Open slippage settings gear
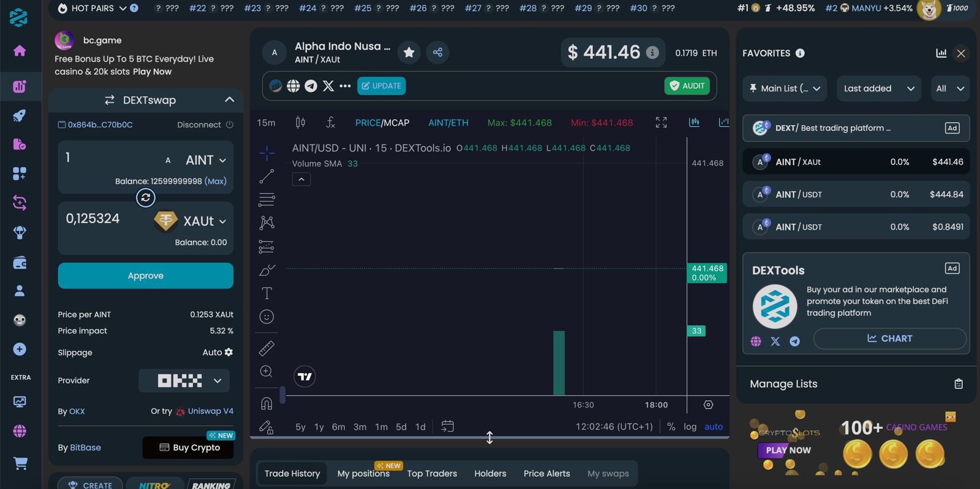The width and height of the screenshot is (980, 489). pos(228,352)
